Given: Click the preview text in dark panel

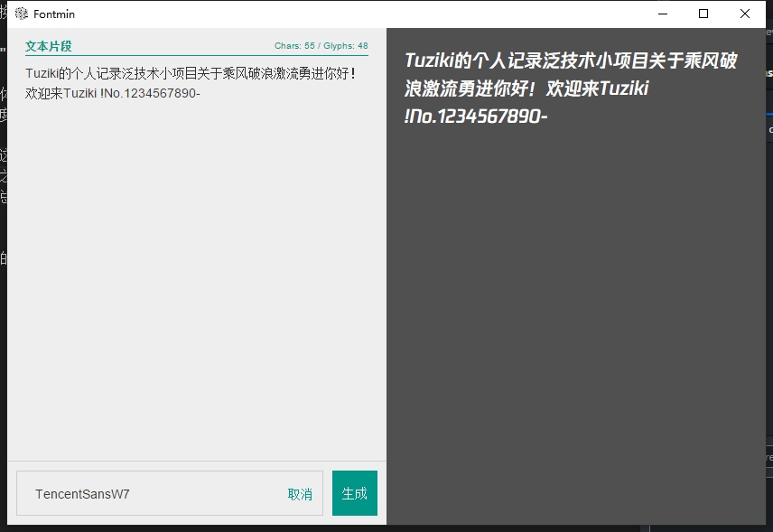Looking at the screenshot, I should [571, 89].
